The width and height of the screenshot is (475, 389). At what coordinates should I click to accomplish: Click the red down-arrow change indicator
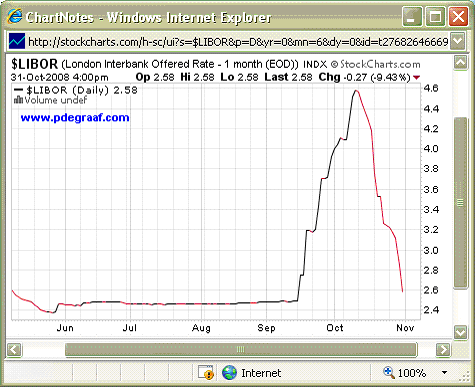click(x=416, y=78)
